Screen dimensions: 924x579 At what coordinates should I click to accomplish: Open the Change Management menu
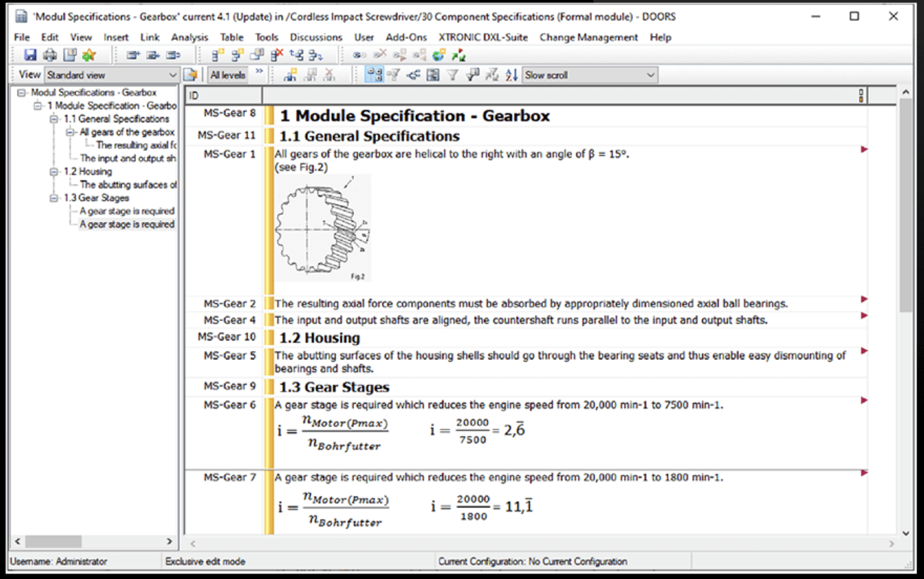(x=588, y=37)
